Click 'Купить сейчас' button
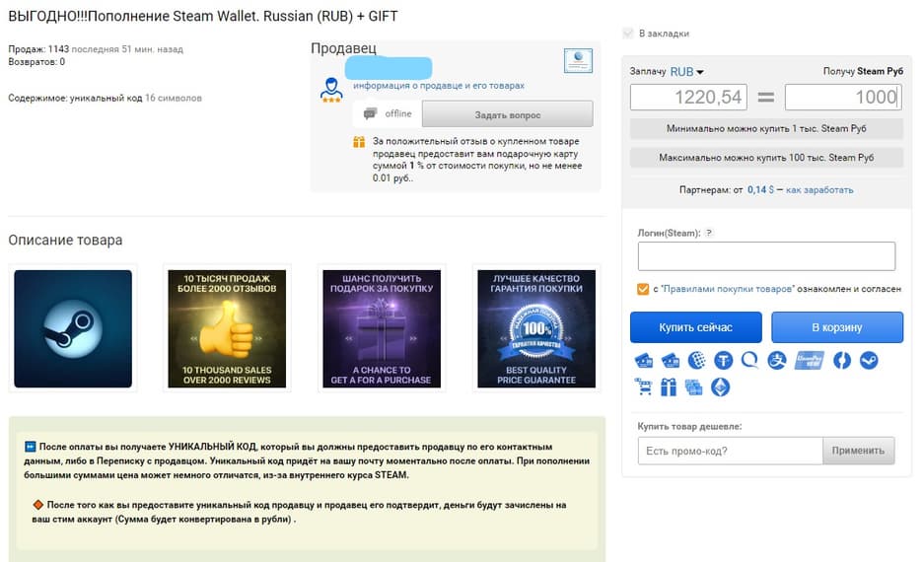Viewport: 924px width, 562px height. (696, 327)
